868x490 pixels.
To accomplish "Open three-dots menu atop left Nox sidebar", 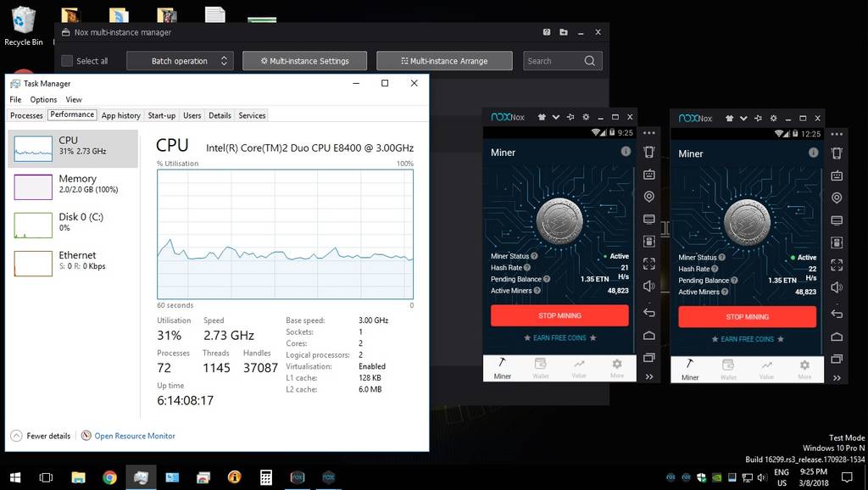I will [x=649, y=133].
